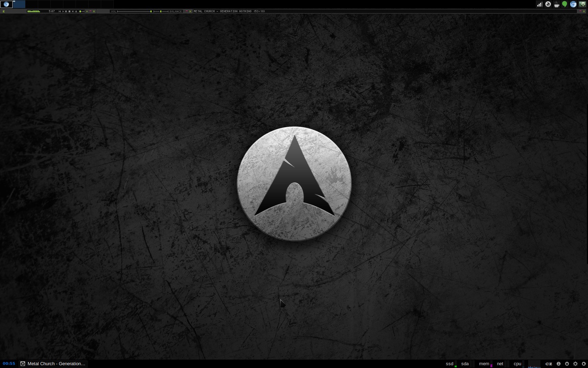
Task: Click the Metal Church - Generation Nothing title
Action: (229, 11)
